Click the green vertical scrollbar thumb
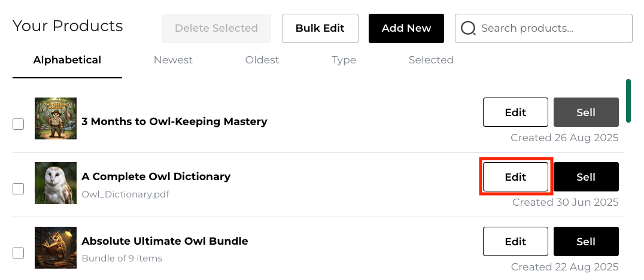The height and width of the screenshot is (280, 644). (x=628, y=101)
